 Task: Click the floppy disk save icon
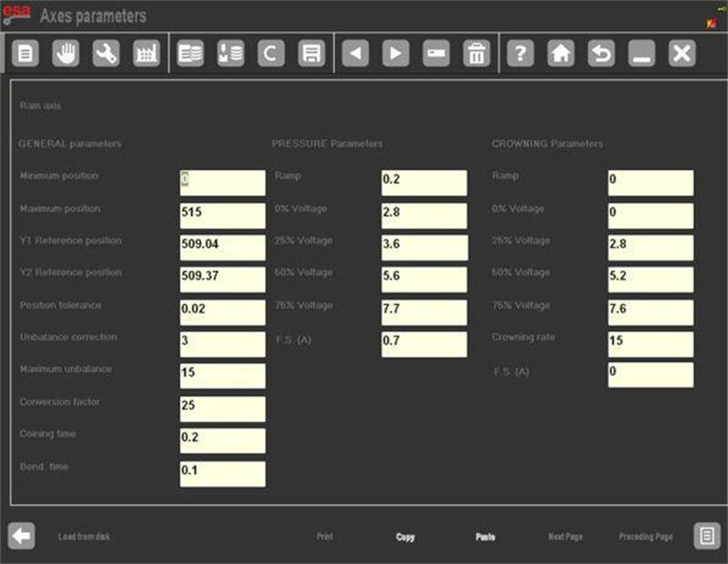point(311,54)
